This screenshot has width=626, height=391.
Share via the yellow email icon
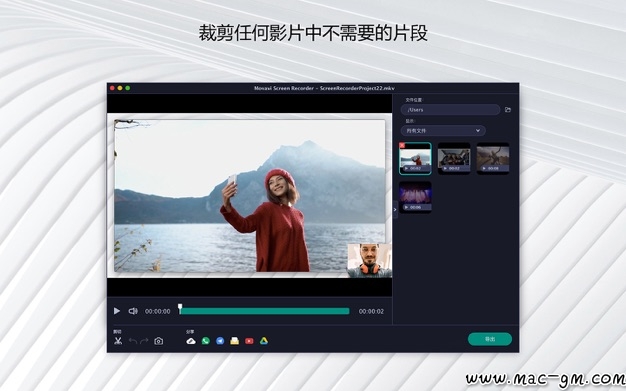234,341
